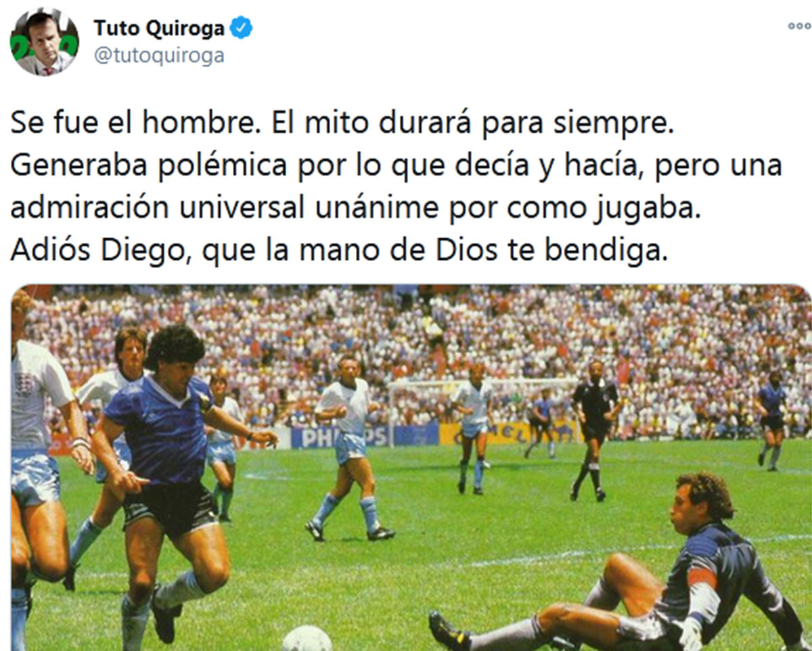Open the attached football match photo
The width and height of the screenshot is (812, 651).
coord(411,468)
